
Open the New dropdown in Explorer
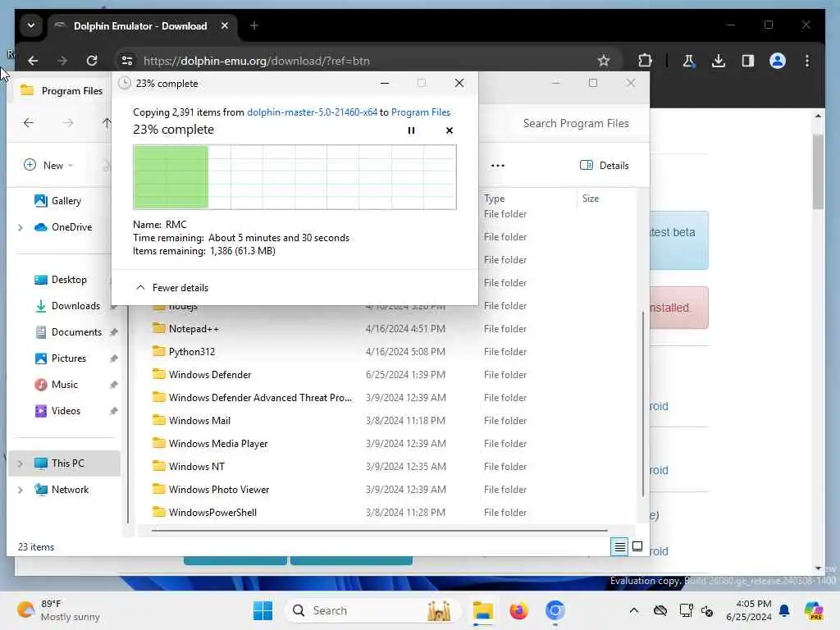[48, 165]
